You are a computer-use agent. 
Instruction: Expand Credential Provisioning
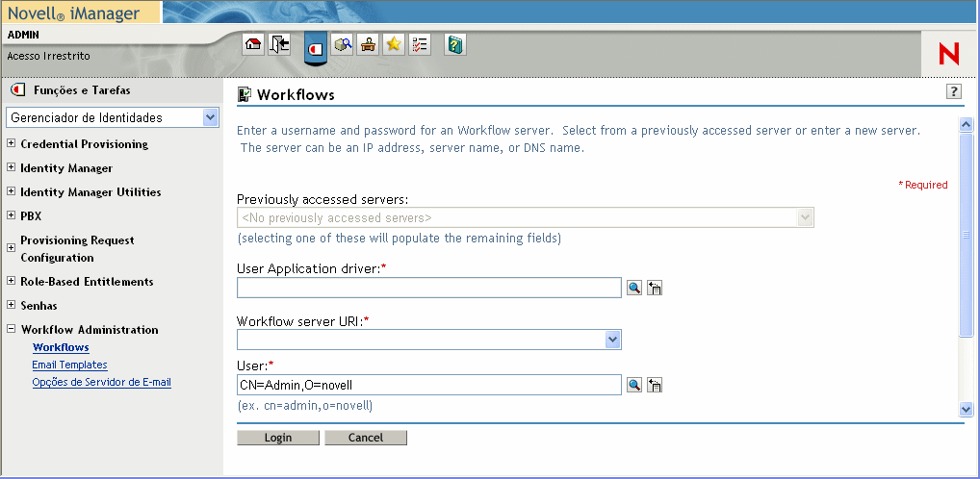(11, 143)
